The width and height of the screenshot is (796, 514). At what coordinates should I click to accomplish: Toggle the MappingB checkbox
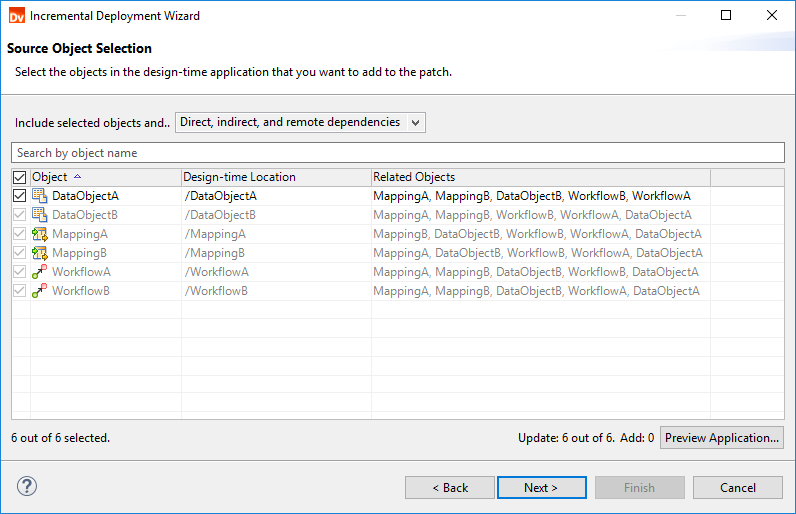[19, 253]
